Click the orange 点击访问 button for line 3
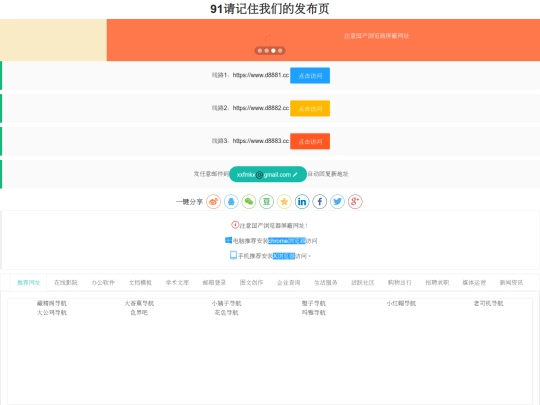This screenshot has width=540, height=405. (310, 141)
